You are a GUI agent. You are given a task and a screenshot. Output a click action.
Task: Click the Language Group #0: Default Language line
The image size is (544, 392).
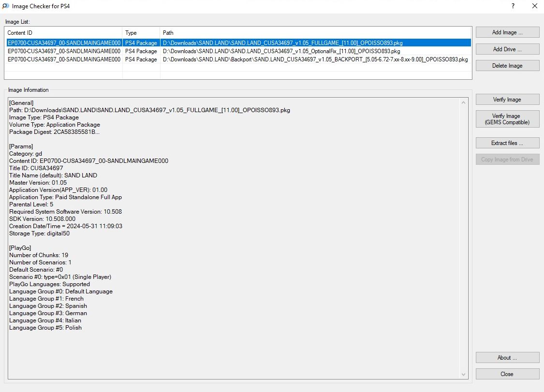61,291
